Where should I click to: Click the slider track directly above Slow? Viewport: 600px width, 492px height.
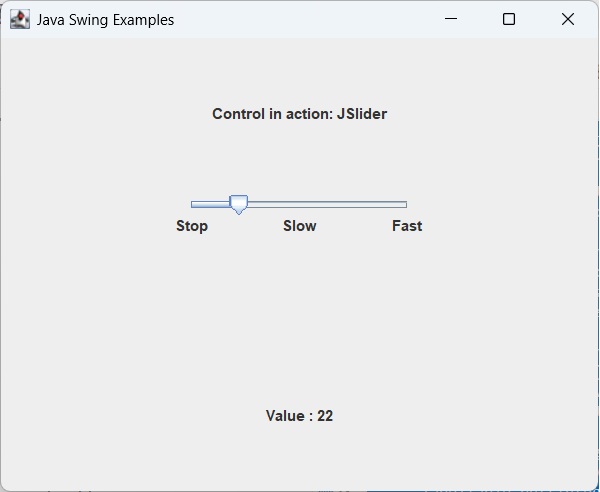[x=299, y=204]
